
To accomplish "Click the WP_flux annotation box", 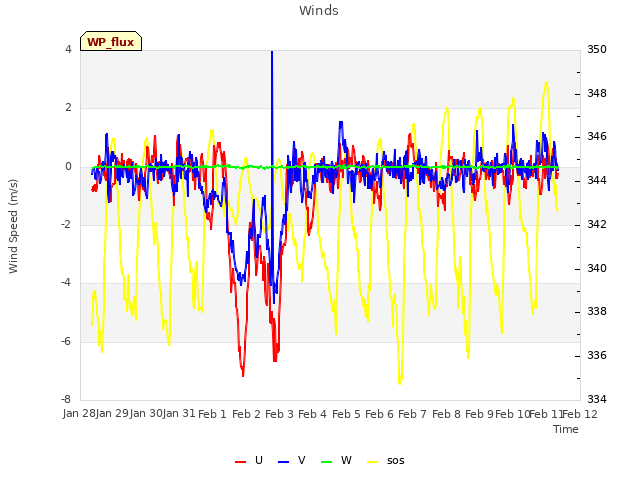I will click(x=111, y=41).
